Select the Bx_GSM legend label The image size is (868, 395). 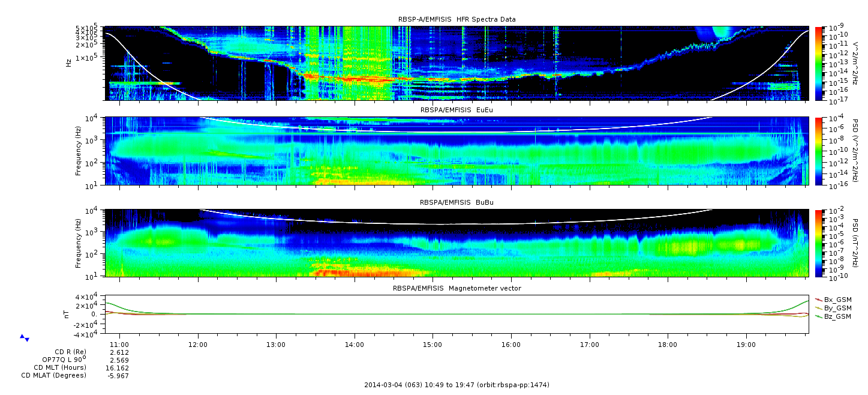(838, 300)
